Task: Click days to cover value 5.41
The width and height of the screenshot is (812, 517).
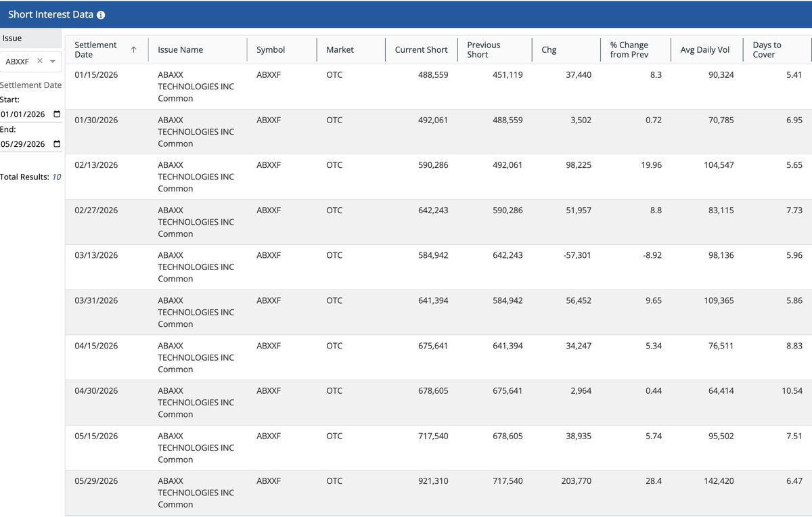Action: coord(794,75)
